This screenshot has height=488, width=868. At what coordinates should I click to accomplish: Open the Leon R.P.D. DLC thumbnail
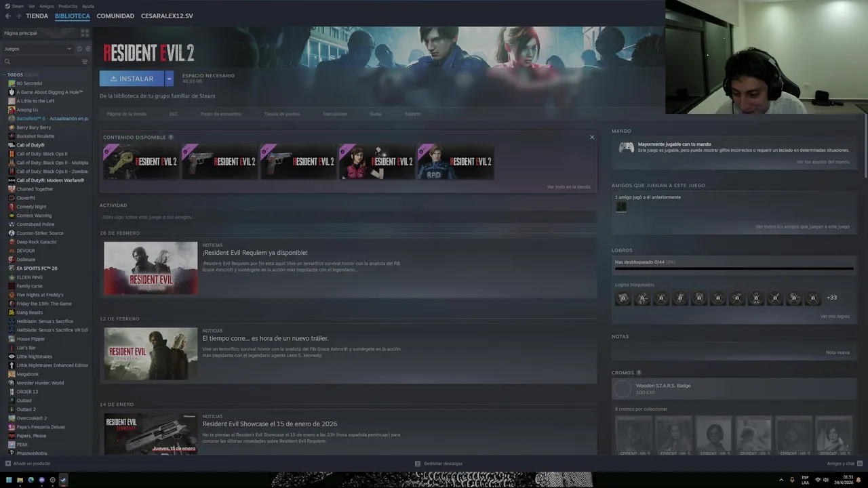455,161
